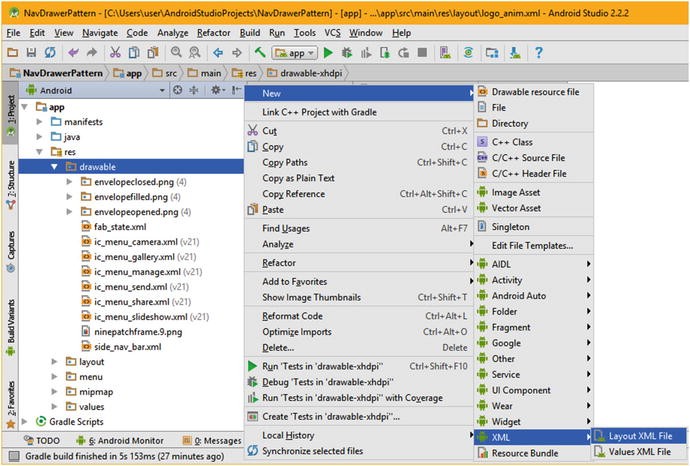This screenshot has width=690, height=466.
Task: Click the Save All toolbar icon
Action: [31, 53]
